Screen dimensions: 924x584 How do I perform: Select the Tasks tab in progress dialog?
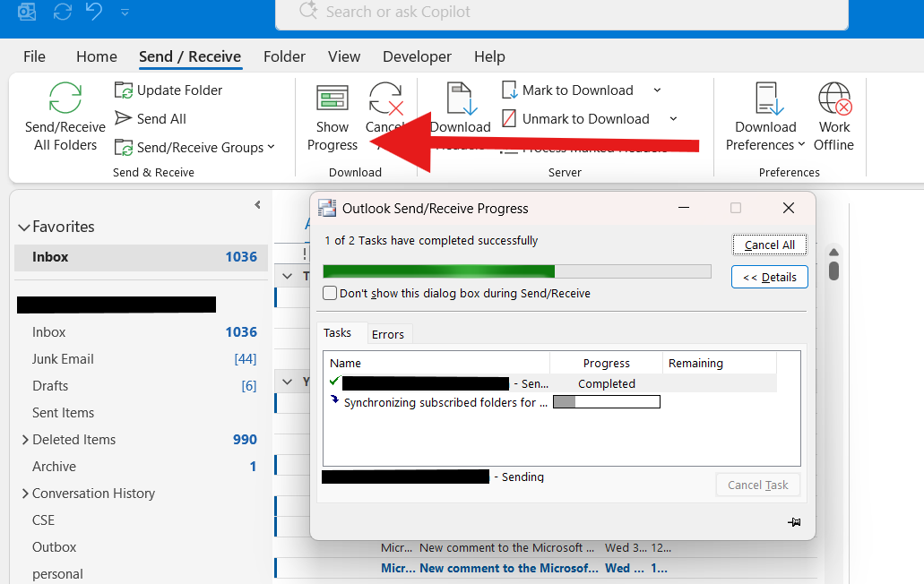(337, 332)
